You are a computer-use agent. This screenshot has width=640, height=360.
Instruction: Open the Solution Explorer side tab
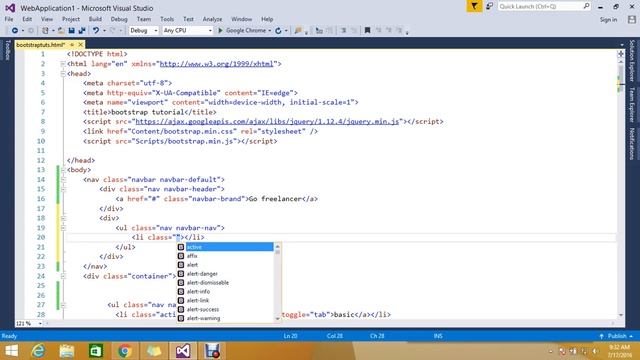tap(632, 61)
